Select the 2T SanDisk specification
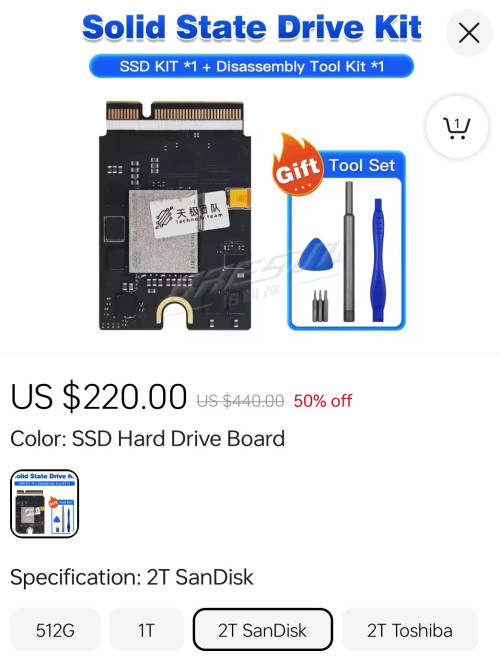 point(262,630)
